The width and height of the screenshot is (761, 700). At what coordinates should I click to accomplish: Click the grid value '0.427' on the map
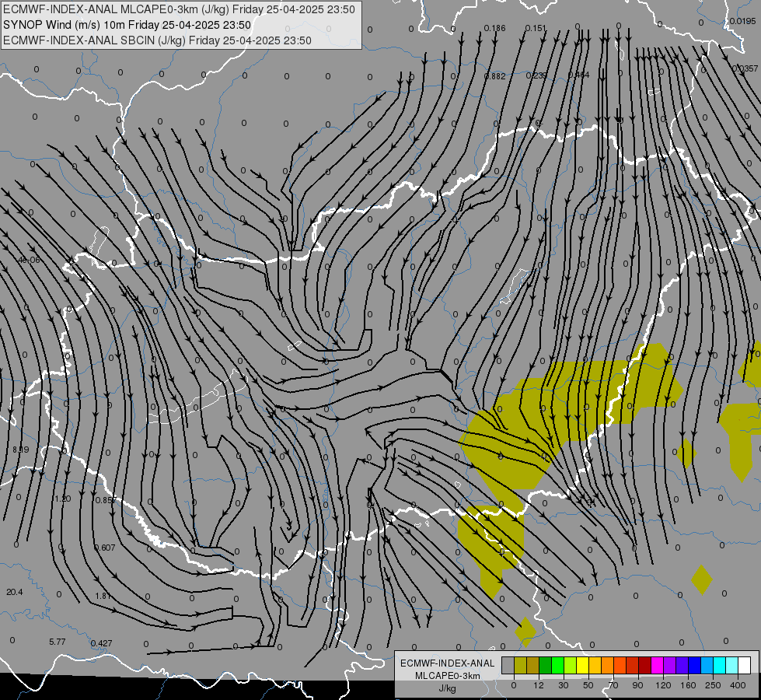pos(101,643)
